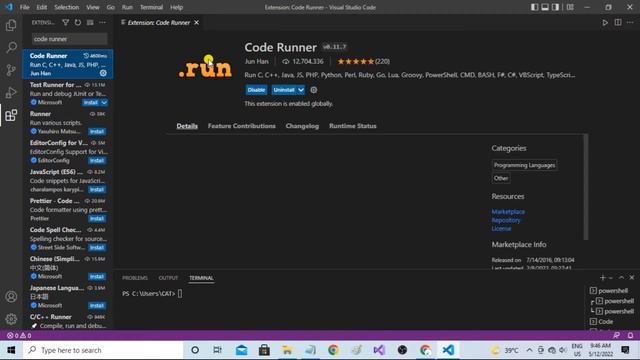
Task: Click the details page vertical scrollbar
Action: (x=586, y=187)
